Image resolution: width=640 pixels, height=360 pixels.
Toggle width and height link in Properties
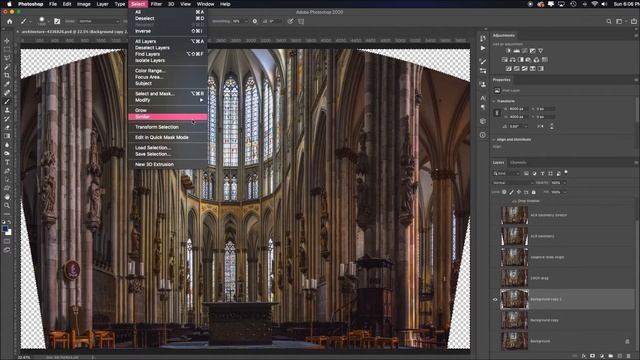497,113
